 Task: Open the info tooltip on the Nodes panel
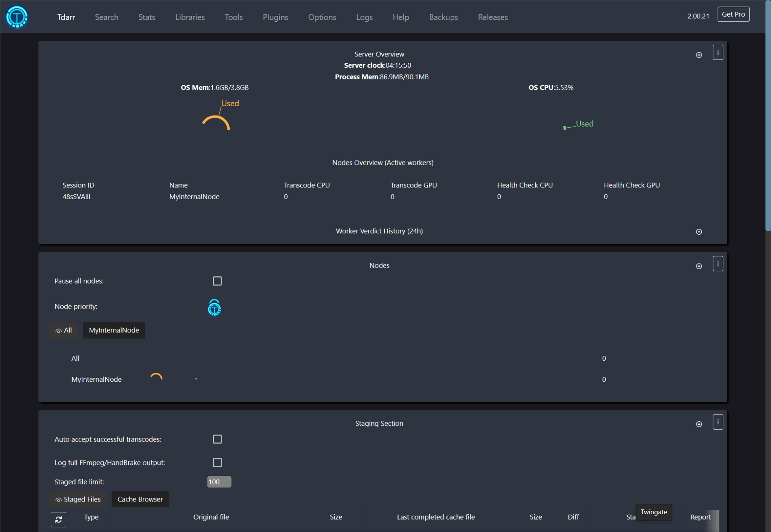click(718, 264)
